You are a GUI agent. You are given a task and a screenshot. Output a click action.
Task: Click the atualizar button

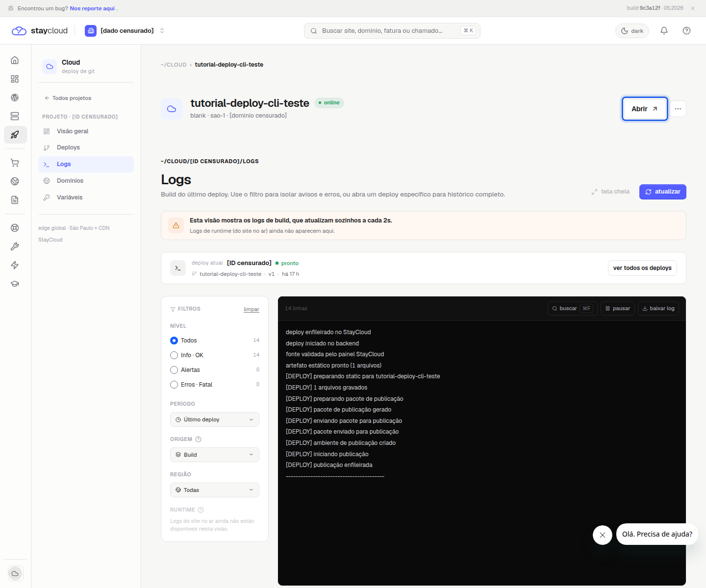point(663,192)
